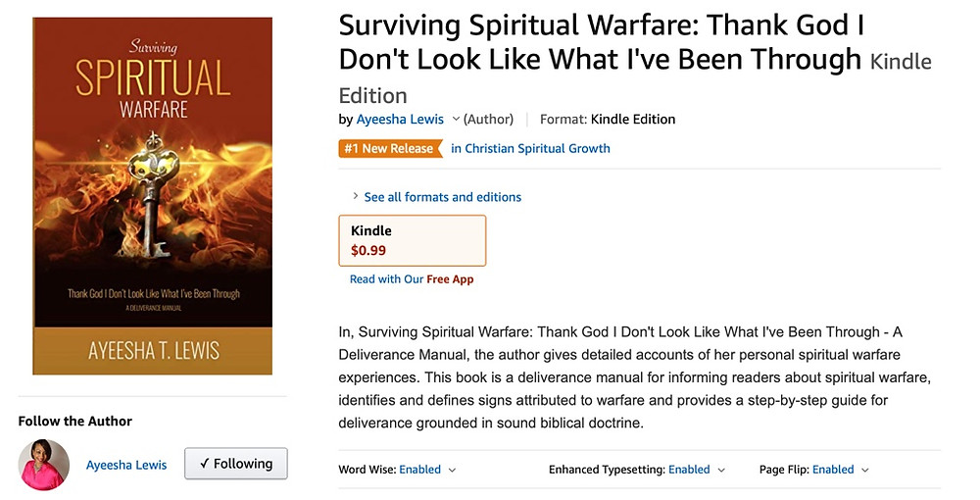Open Christian Spiritual Growth category link
Viewport: 980px width, 500px height.
530,149
